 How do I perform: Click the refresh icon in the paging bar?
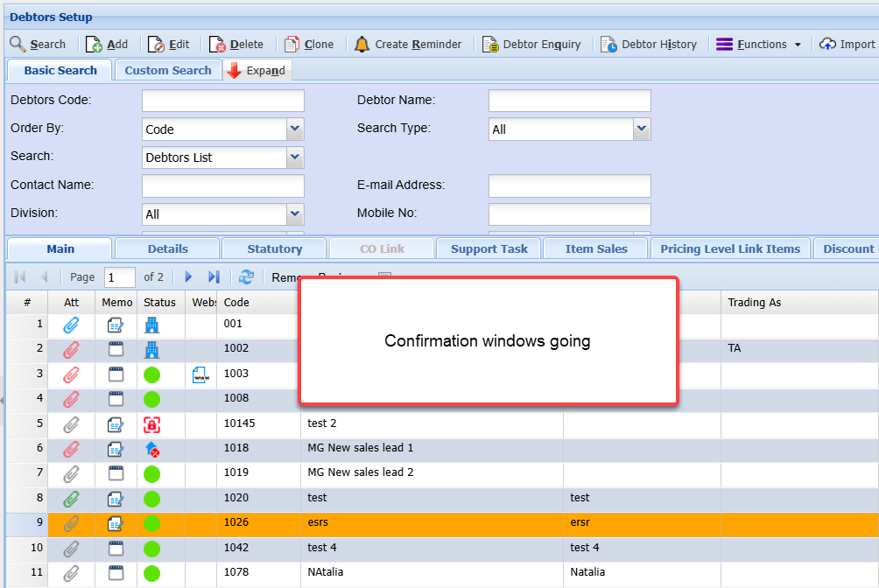click(246, 276)
